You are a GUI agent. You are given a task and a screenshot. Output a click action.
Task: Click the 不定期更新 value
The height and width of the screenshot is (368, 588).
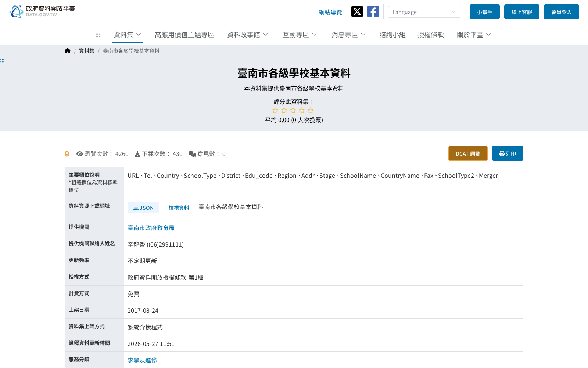click(142, 261)
